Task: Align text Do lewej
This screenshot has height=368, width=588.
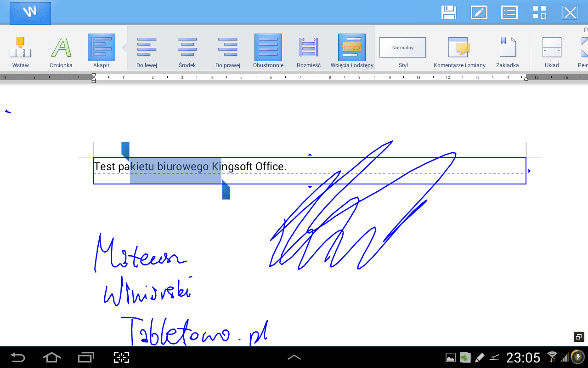Action: point(147,52)
